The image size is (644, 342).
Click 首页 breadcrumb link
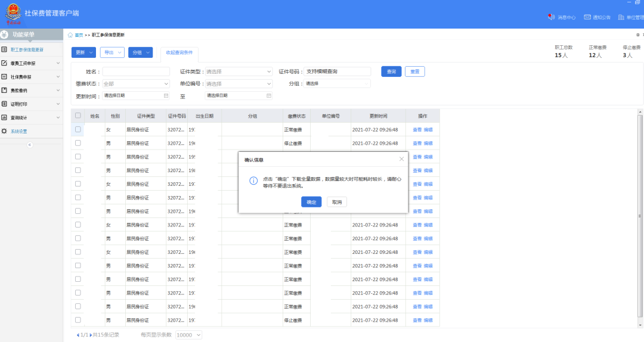tap(79, 35)
